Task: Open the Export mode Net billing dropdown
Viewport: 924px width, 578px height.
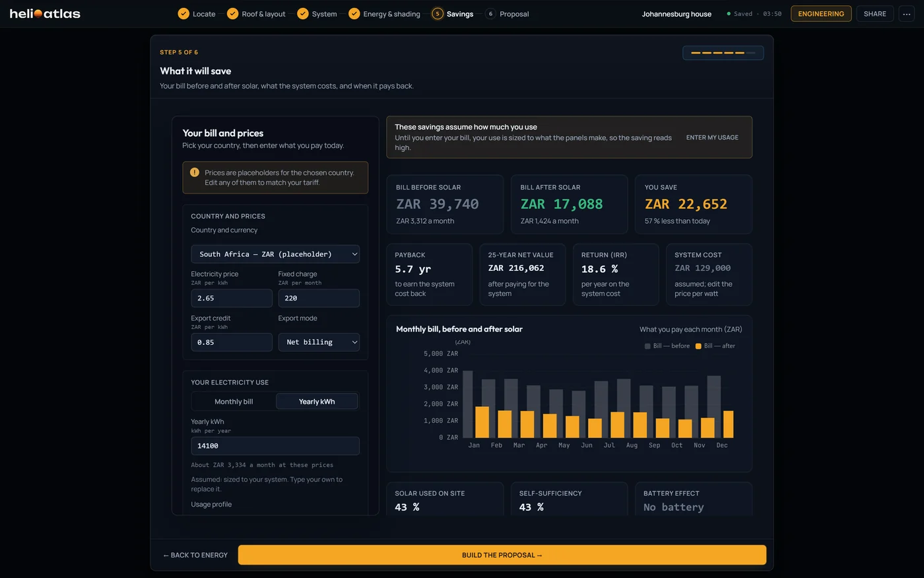Action: click(x=319, y=342)
